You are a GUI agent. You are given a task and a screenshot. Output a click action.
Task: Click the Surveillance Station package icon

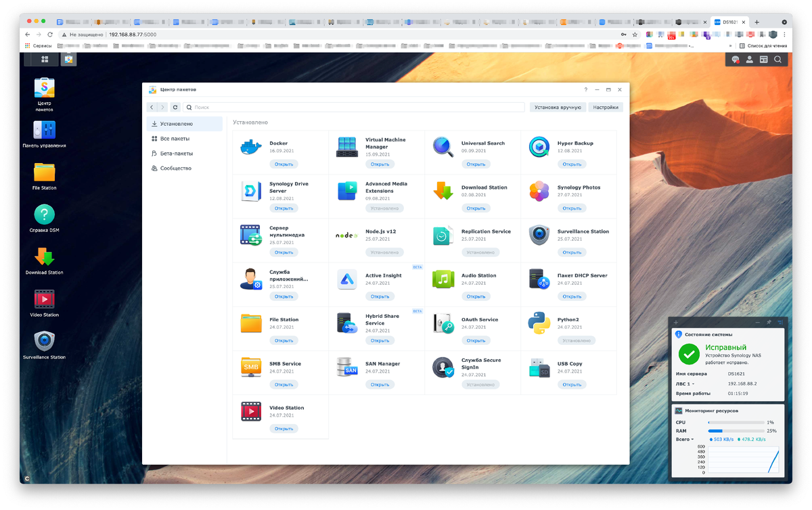click(x=539, y=235)
